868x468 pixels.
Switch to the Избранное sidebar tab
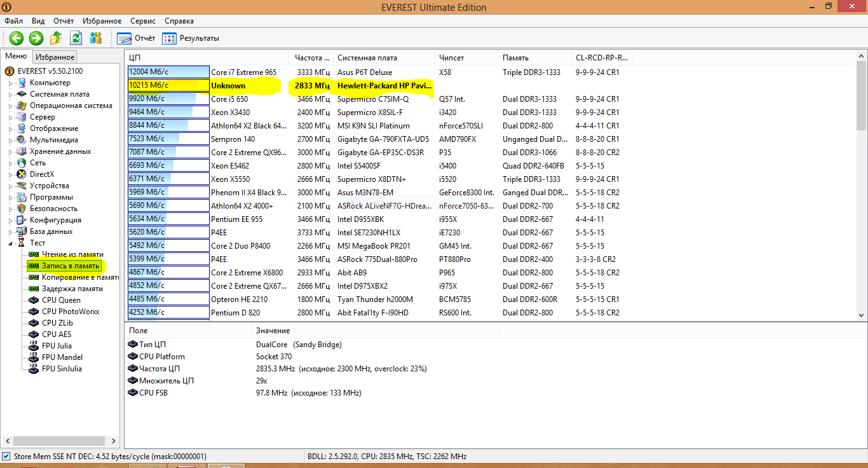[x=55, y=57]
